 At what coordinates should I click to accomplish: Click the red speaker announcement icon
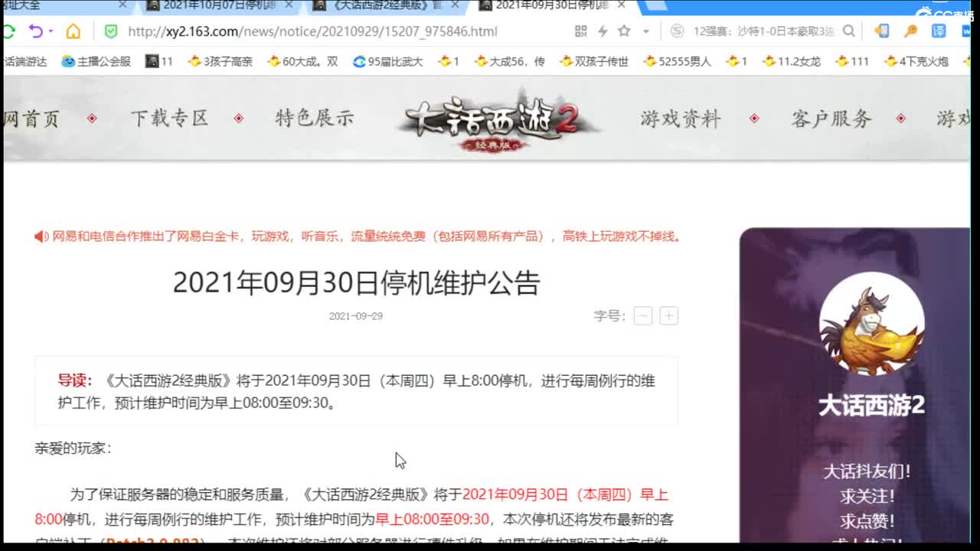[41, 236]
